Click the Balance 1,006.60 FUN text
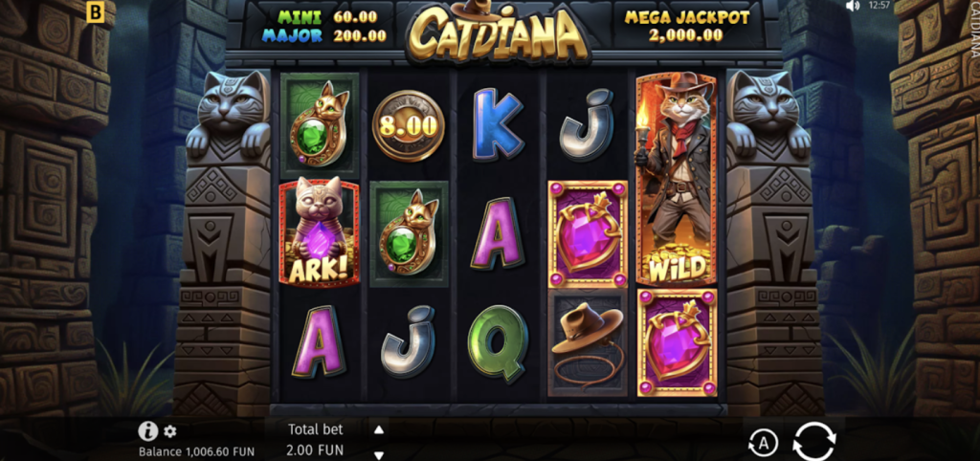 tap(196, 451)
